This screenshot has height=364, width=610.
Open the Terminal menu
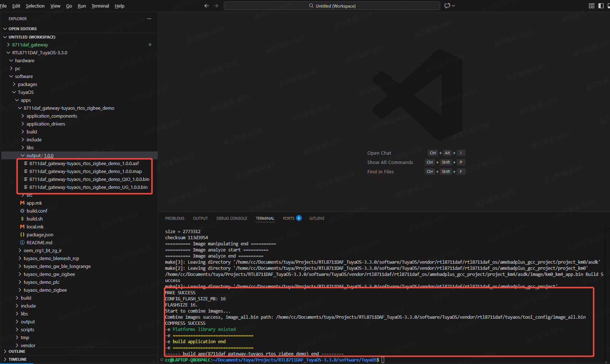pos(100,6)
